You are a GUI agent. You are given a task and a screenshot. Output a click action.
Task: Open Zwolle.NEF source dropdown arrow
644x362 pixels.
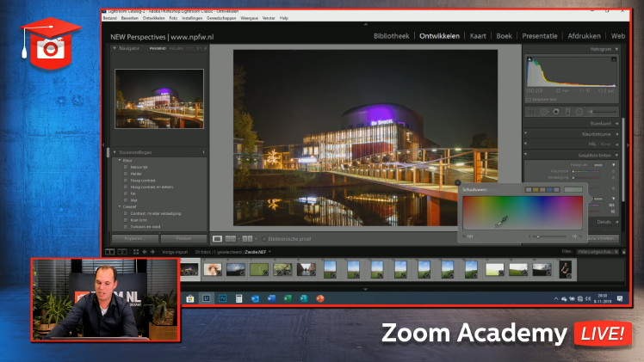[269, 252]
